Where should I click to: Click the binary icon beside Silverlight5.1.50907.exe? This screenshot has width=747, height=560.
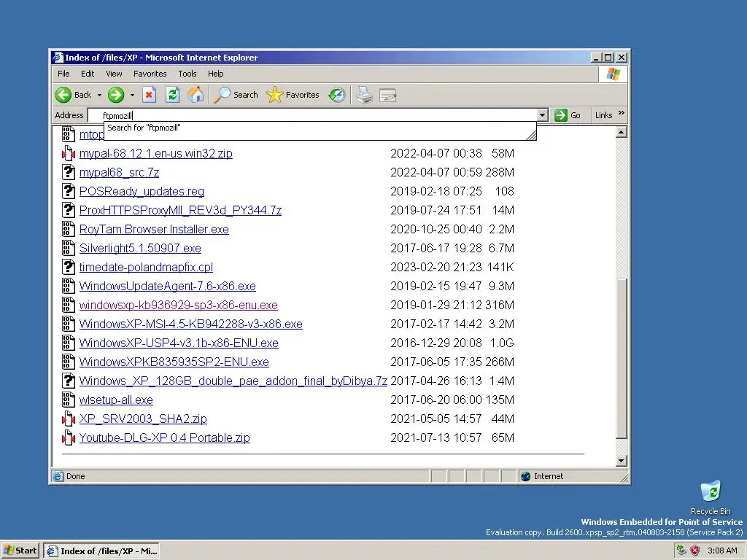point(69,248)
